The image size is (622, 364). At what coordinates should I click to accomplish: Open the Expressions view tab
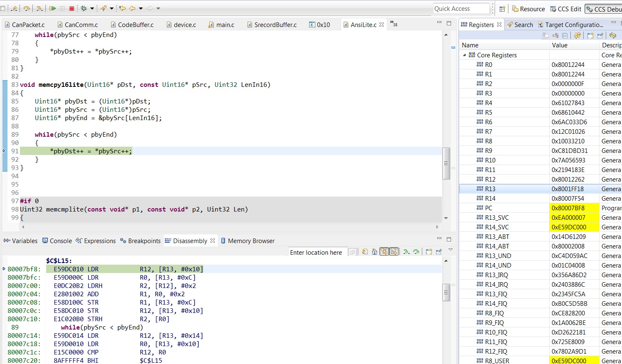click(x=96, y=241)
